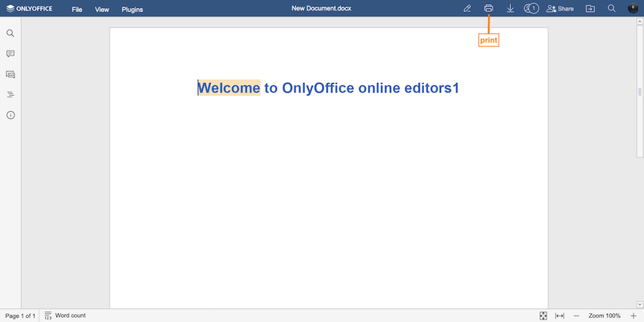The width and height of the screenshot is (644, 322).
Task: Show the headings navigation panel
Action: [10, 94]
